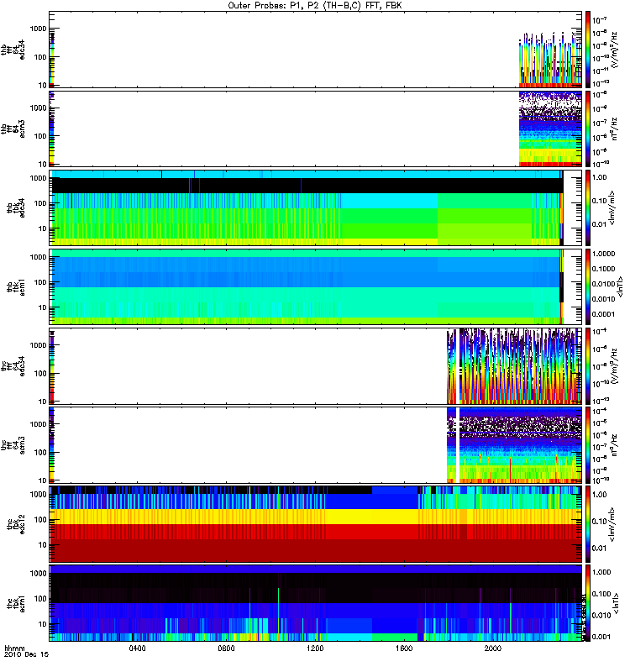Click the <|nT|> unit label beside the thb fbk scm1 color bar

[x=620, y=286]
